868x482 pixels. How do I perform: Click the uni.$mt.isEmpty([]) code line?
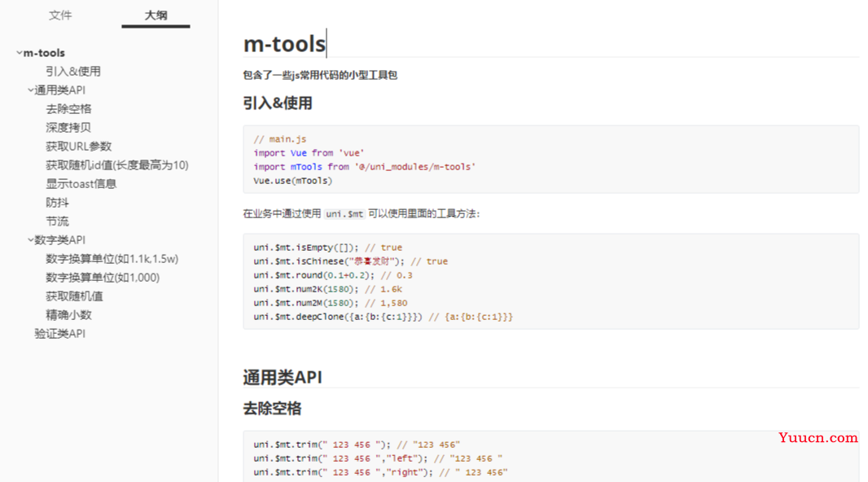(327, 248)
